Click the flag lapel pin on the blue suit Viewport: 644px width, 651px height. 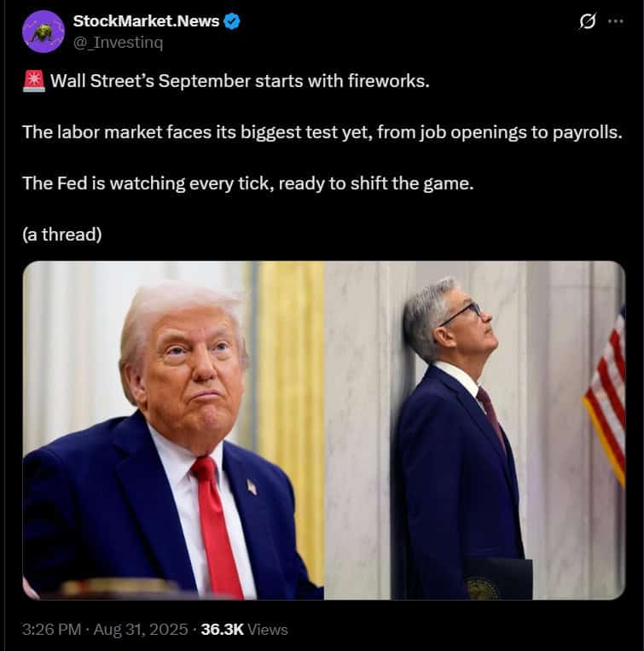pyautogui.click(x=252, y=486)
